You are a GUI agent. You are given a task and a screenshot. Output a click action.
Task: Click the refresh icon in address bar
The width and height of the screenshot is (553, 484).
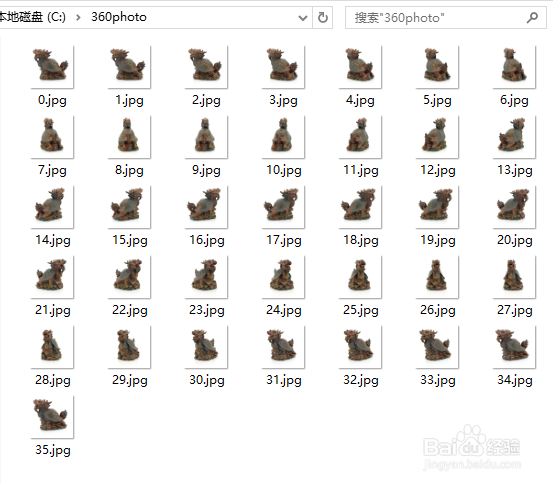click(323, 17)
